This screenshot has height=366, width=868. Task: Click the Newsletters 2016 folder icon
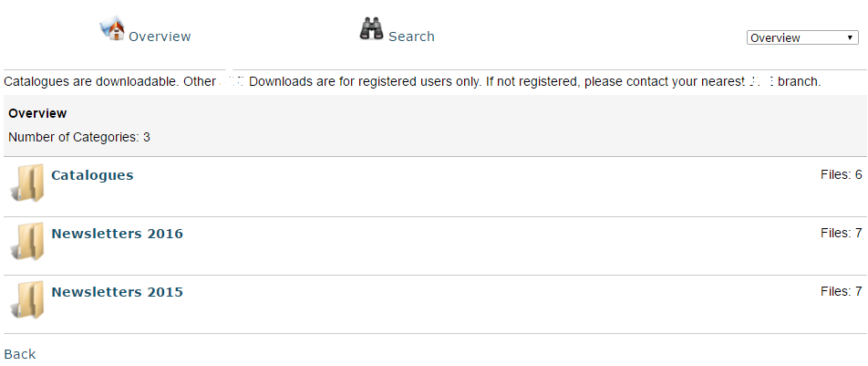tap(27, 242)
